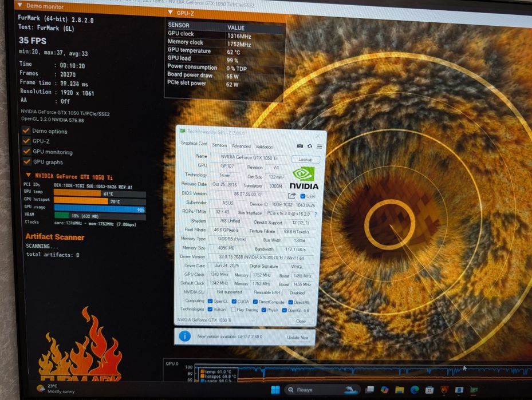The image size is (532, 400).
Task: Launch Microsoft Edge from the taskbar
Action: [414, 390]
